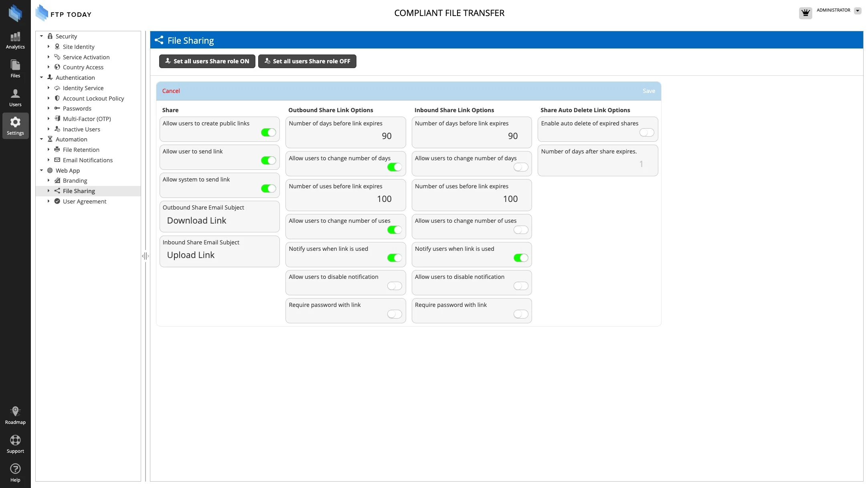
Task: Collapse the Security tree section
Action: (x=41, y=36)
